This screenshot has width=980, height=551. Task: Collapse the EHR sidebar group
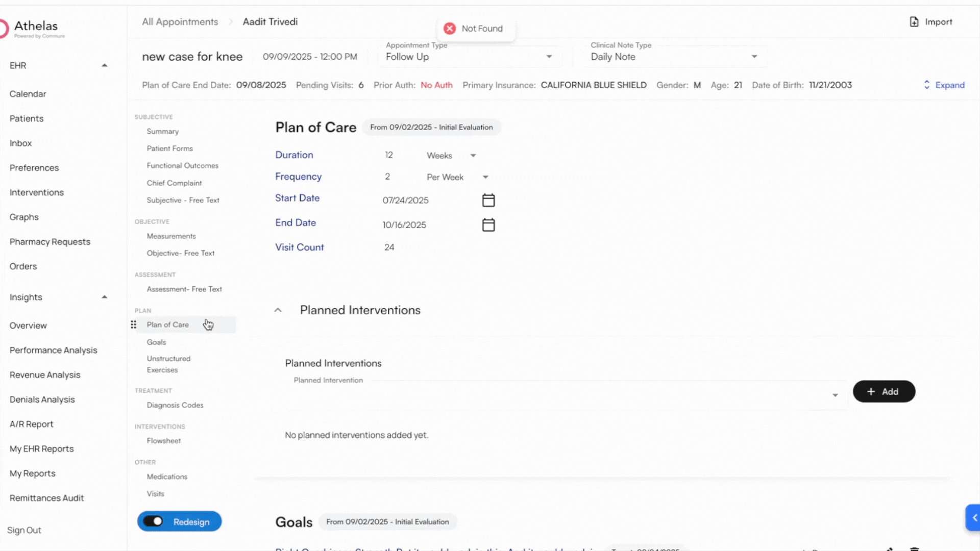point(104,65)
